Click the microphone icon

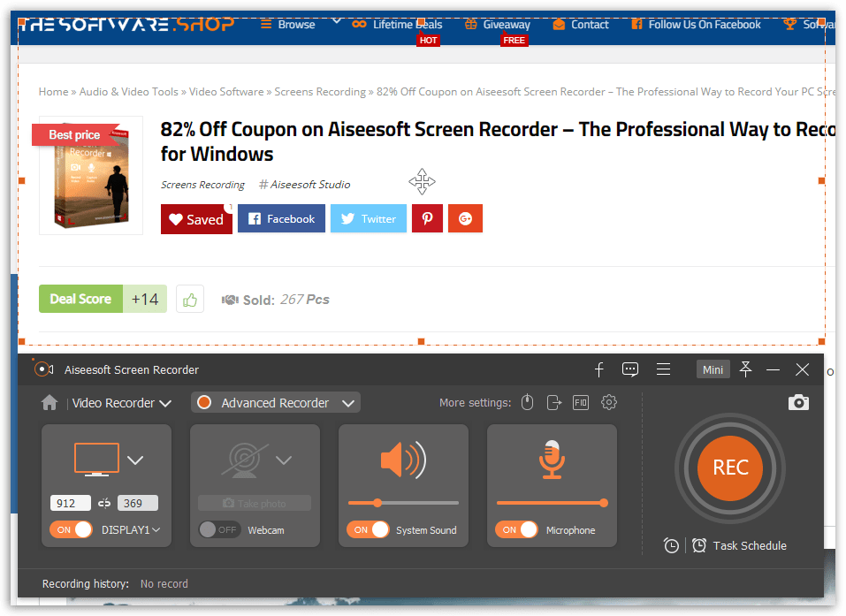point(552,460)
